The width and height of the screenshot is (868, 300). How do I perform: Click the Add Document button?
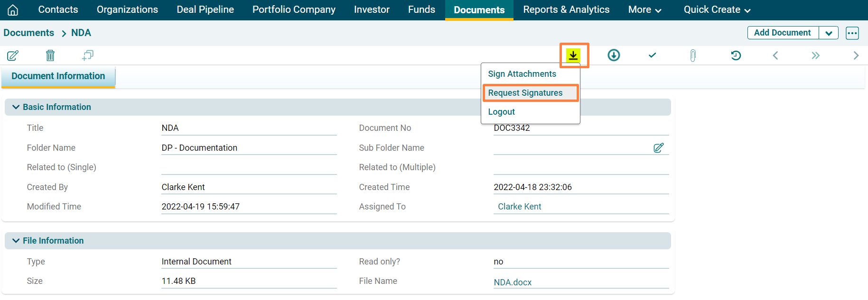pos(782,33)
